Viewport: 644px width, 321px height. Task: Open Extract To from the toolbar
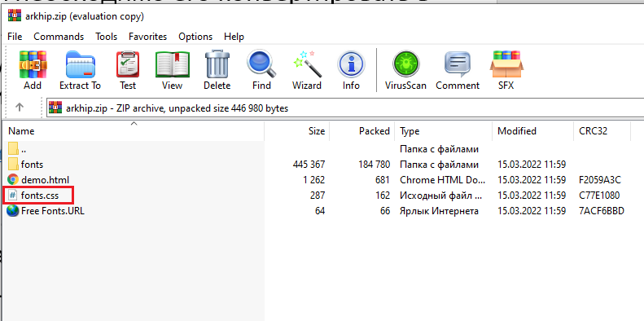[x=80, y=70]
